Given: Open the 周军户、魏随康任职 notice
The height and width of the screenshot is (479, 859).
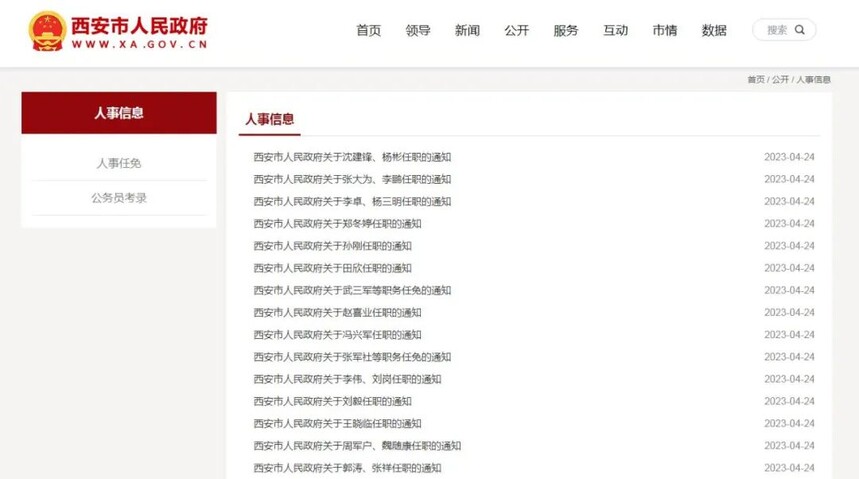Looking at the screenshot, I should click(357, 446).
